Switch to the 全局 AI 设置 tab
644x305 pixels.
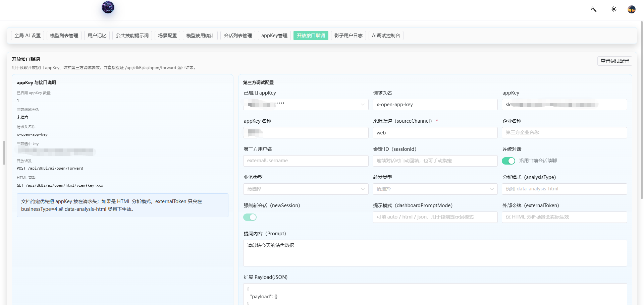pos(28,36)
